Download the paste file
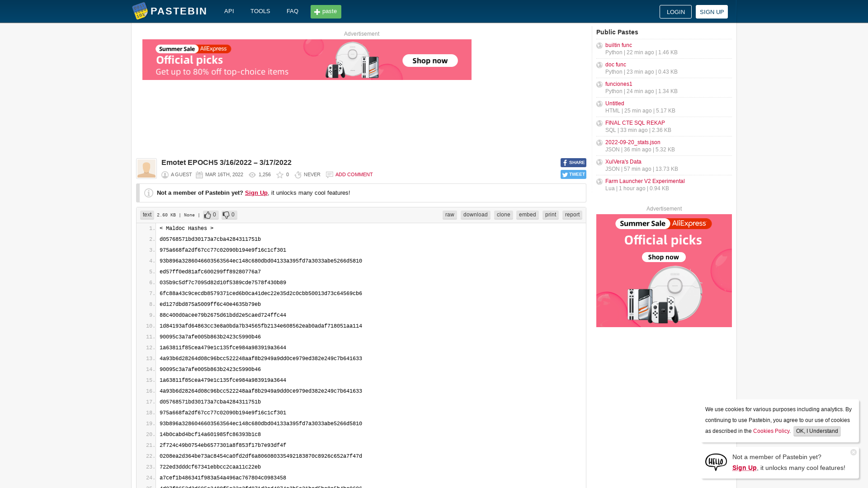The image size is (868, 488). coord(476,215)
